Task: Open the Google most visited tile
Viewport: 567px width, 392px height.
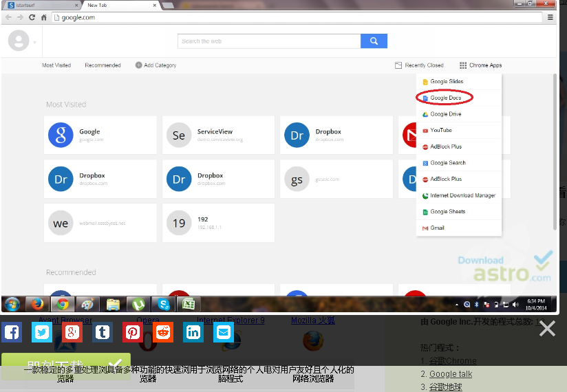Action: point(100,135)
